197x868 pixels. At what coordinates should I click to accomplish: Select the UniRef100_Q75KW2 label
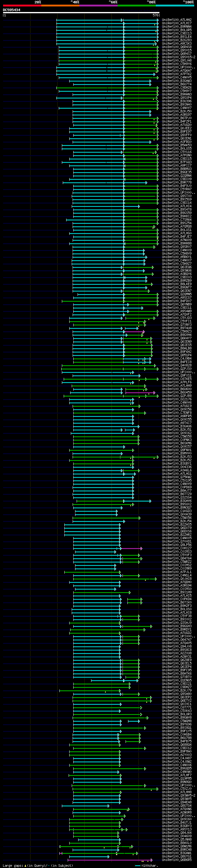coord(177,477)
